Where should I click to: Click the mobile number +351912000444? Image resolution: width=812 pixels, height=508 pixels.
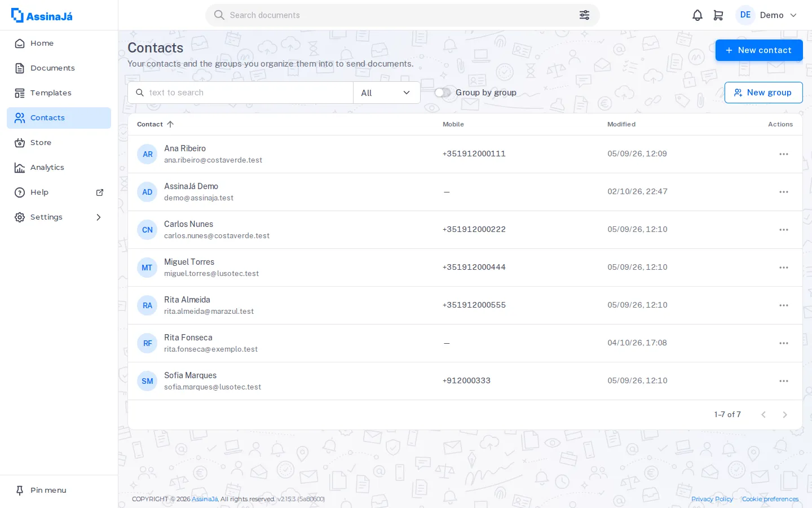click(x=474, y=268)
